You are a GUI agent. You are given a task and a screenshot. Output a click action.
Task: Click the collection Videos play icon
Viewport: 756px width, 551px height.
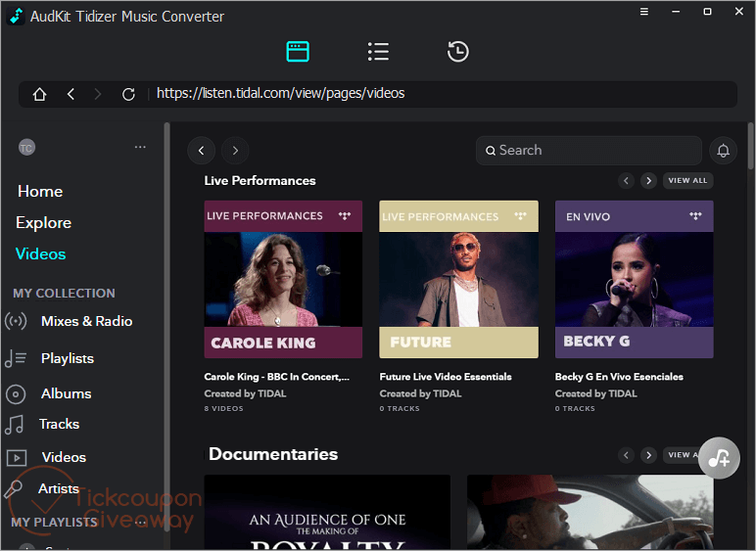pos(17,458)
